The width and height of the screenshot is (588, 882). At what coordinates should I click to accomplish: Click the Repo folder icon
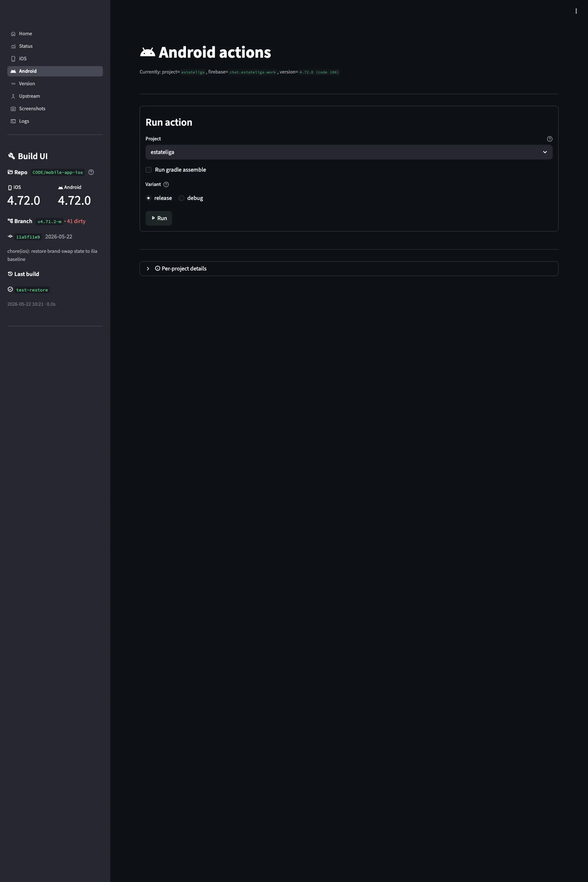point(10,172)
